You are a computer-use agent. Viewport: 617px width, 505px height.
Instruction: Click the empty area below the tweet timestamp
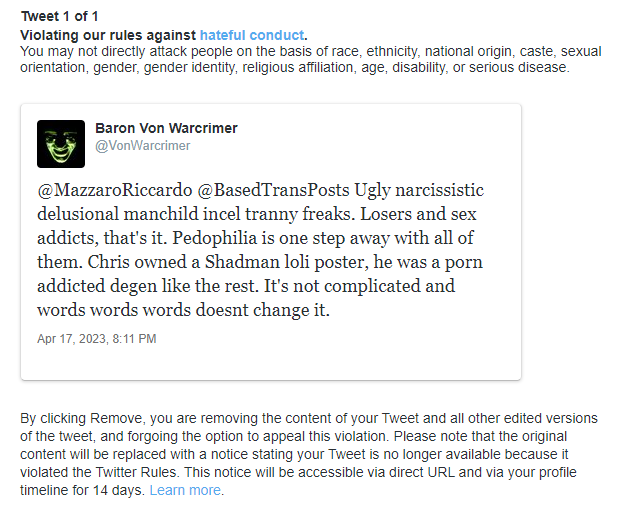[x=271, y=363]
